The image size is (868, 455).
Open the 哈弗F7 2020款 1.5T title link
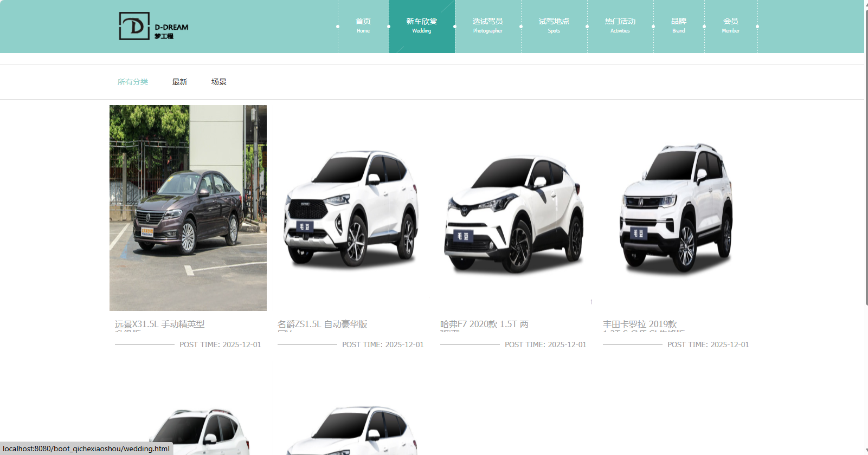pos(484,324)
